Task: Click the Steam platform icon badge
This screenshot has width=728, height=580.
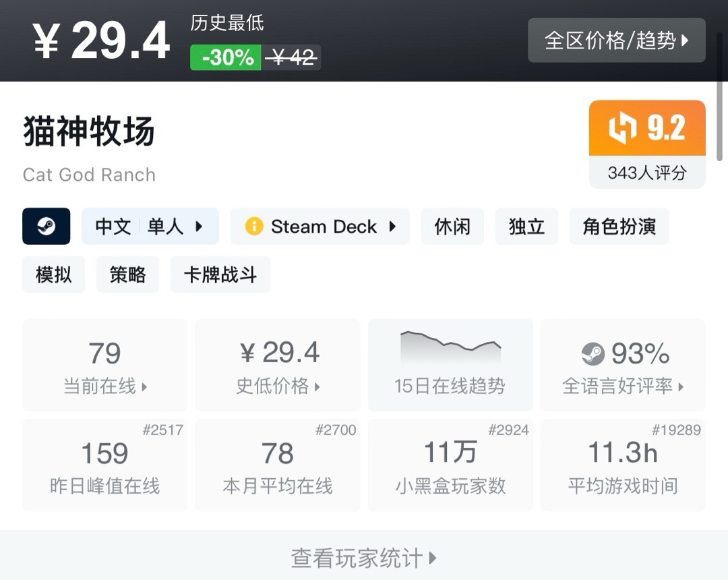Action: (46, 226)
